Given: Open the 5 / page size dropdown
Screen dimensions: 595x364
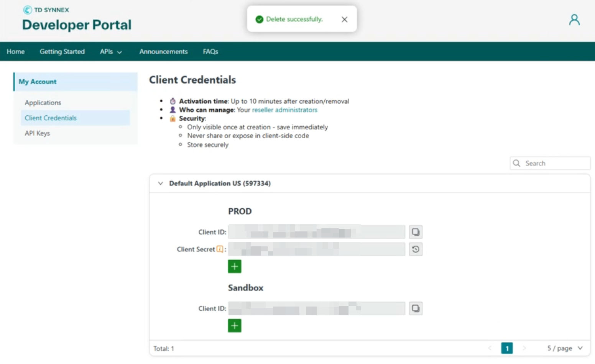Looking at the screenshot, I should click(x=565, y=348).
